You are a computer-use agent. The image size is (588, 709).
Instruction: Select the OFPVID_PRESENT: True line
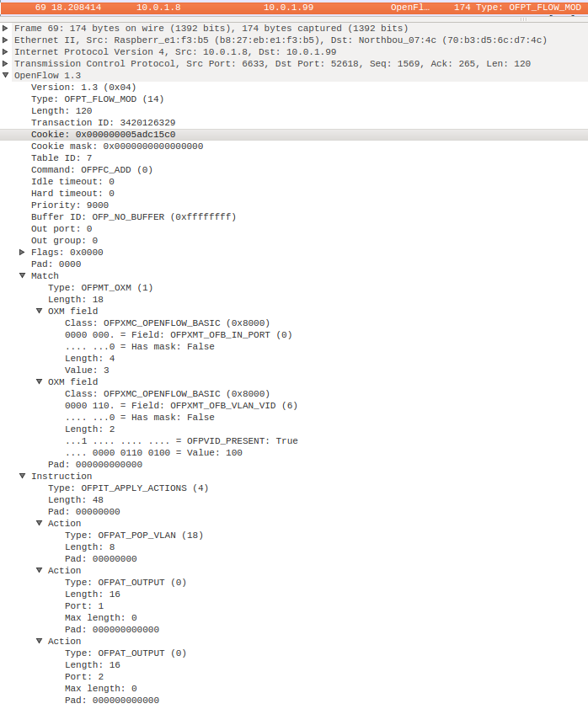[x=181, y=440]
